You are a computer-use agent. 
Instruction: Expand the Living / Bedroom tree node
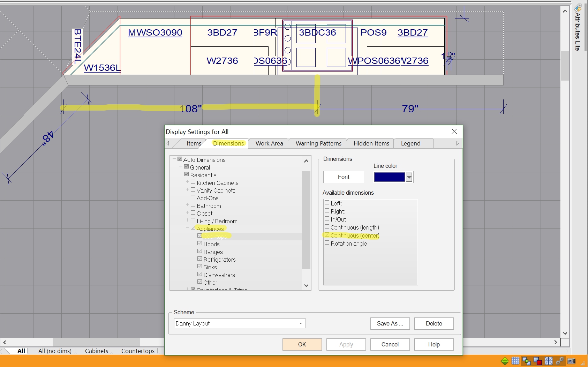click(x=187, y=220)
